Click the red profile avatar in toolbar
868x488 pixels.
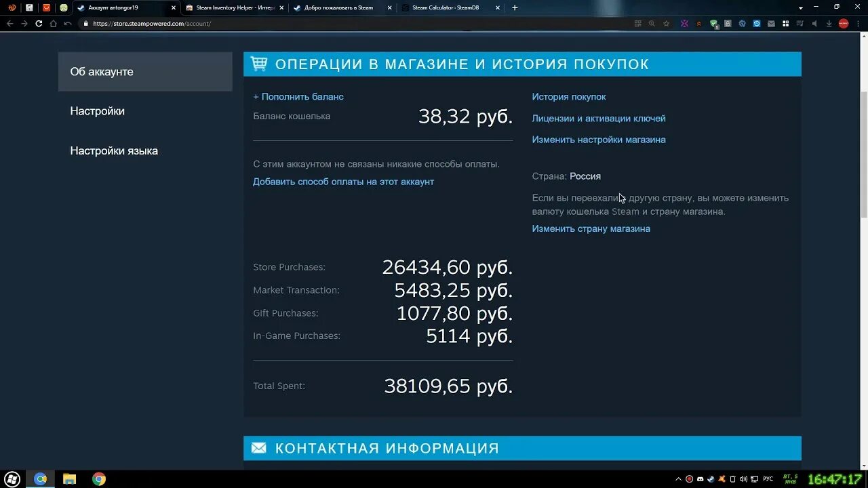pos(844,23)
